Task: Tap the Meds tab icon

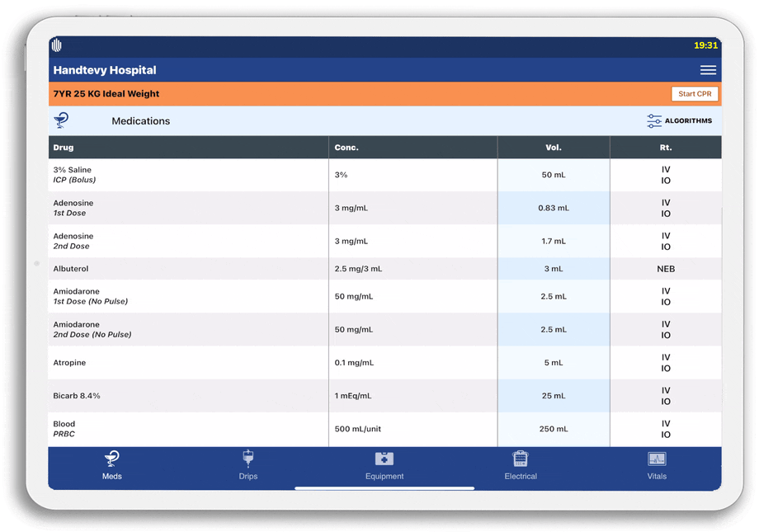Action: click(111, 459)
